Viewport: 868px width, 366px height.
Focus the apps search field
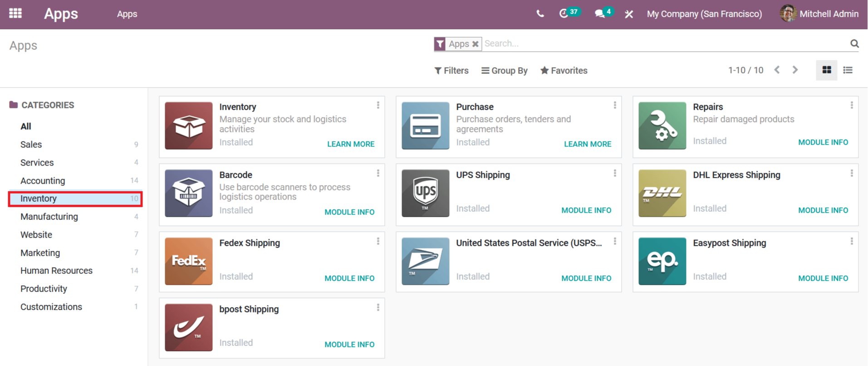(x=662, y=44)
